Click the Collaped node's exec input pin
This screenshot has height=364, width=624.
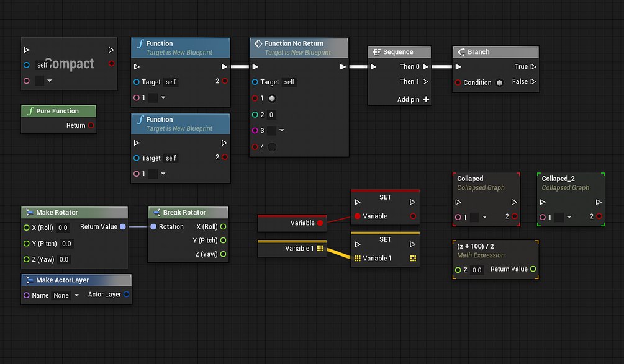(x=458, y=202)
